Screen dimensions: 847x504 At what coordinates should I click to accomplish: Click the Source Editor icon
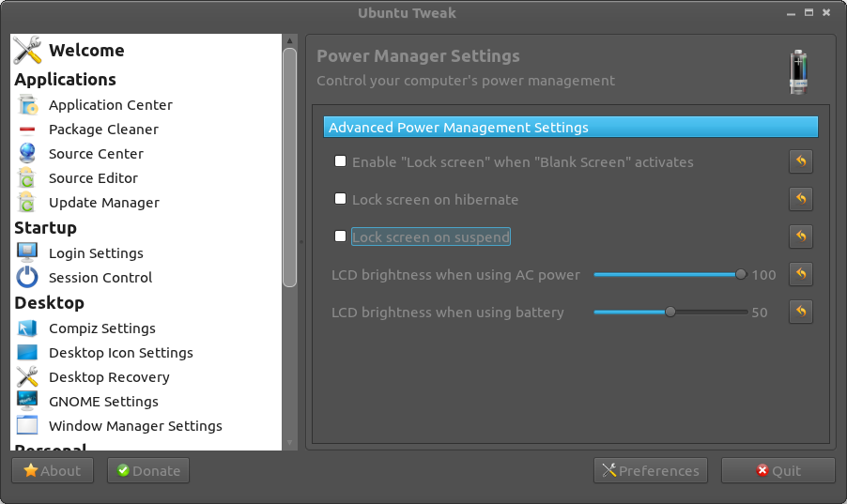(x=26, y=177)
